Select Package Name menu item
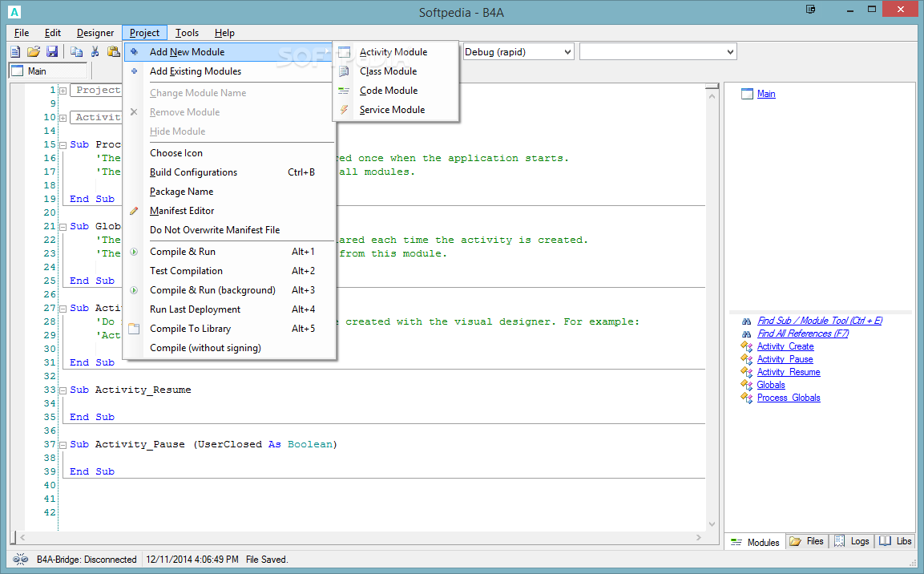Screen dimensions: 924x574 pos(230,192)
